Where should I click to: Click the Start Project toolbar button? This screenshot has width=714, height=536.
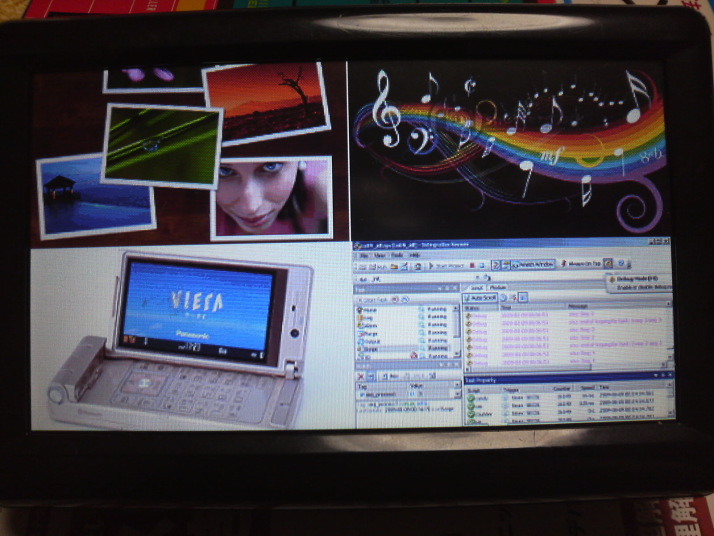446,265
